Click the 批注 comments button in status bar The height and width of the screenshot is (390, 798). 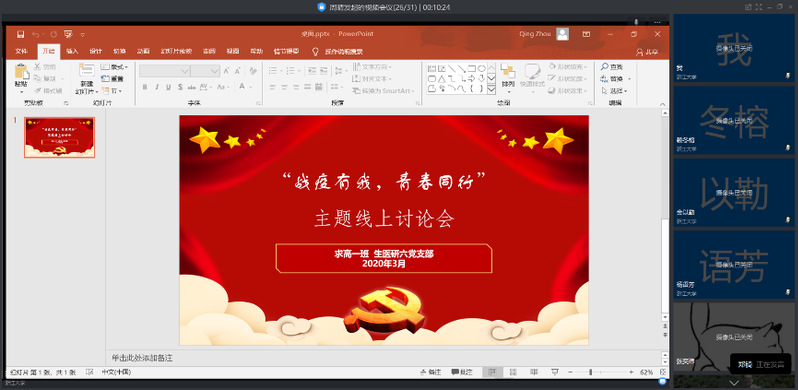coord(462,372)
